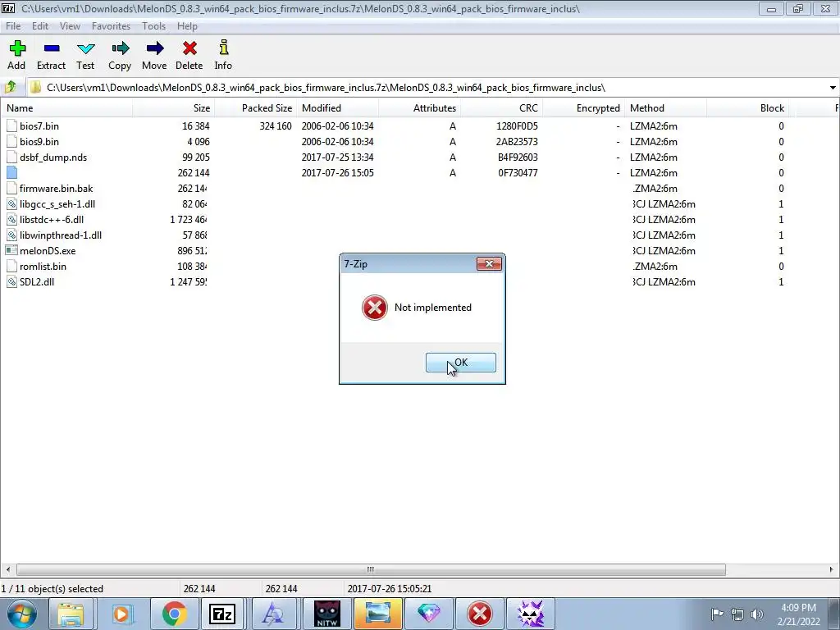Viewport: 840px width, 630px height.
Task: Click the Extract toolbar icon
Action: pyautogui.click(x=52, y=48)
